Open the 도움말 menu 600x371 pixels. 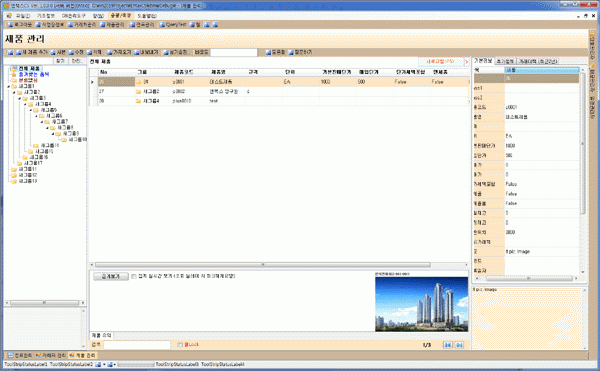pyautogui.click(x=147, y=16)
